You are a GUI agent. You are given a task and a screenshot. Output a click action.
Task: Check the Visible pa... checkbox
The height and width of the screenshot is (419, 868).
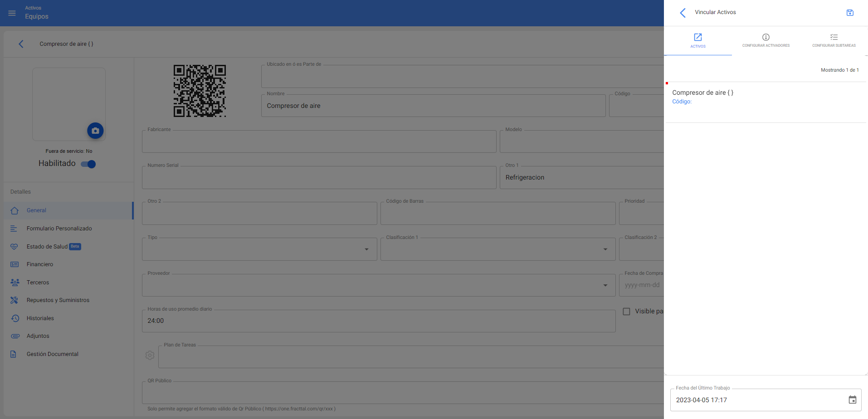pos(626,312)
